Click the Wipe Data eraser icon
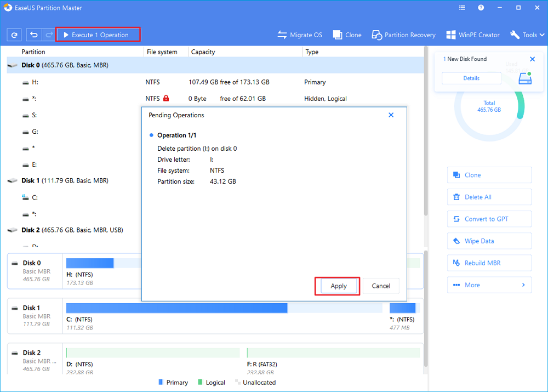548x392 pixels. pos(456,241)
